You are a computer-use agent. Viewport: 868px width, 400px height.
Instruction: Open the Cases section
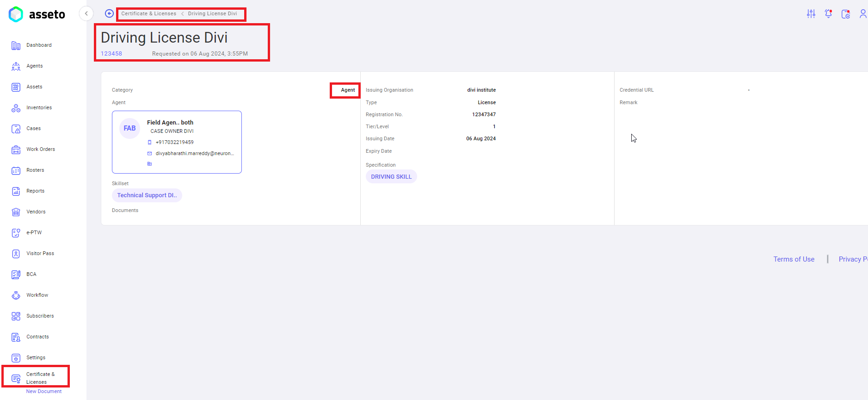(33, 129)
